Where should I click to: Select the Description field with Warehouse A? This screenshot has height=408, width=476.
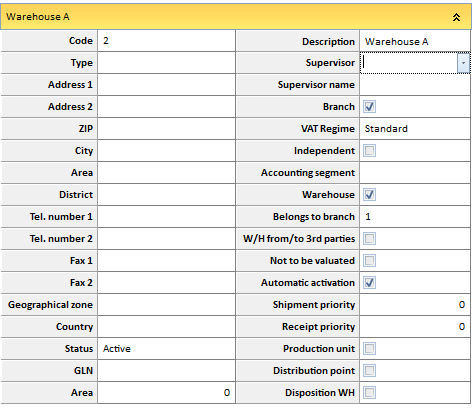415,41
